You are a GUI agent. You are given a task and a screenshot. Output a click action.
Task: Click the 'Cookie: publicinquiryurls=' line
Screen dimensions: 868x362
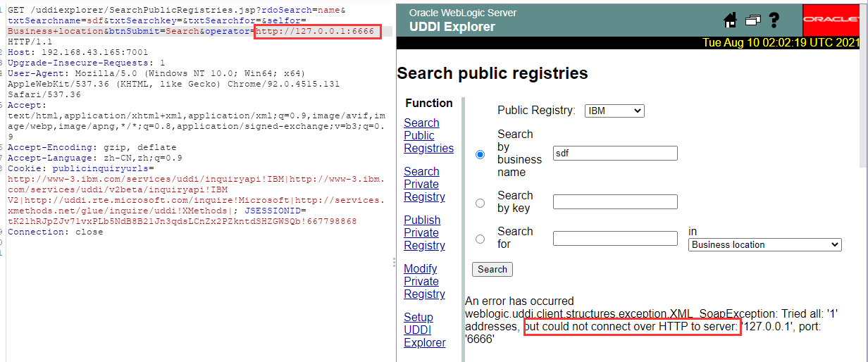click(80, 168)
